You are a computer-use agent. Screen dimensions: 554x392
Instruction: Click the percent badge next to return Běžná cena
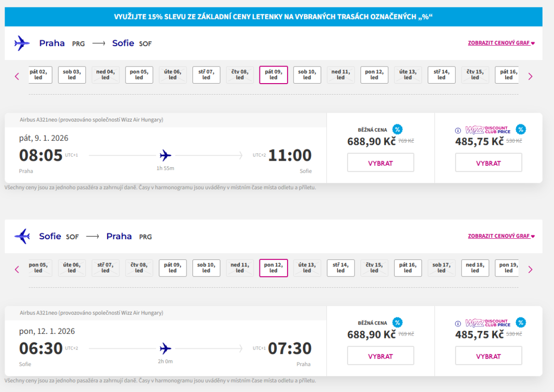coord(397,323)
